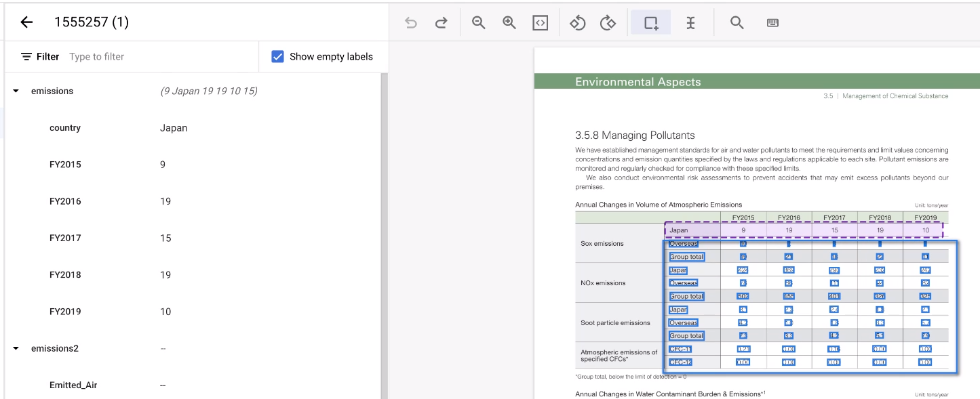
Task: Click the back arrow next to 1555257 (1)
Action: click(26, 22)
